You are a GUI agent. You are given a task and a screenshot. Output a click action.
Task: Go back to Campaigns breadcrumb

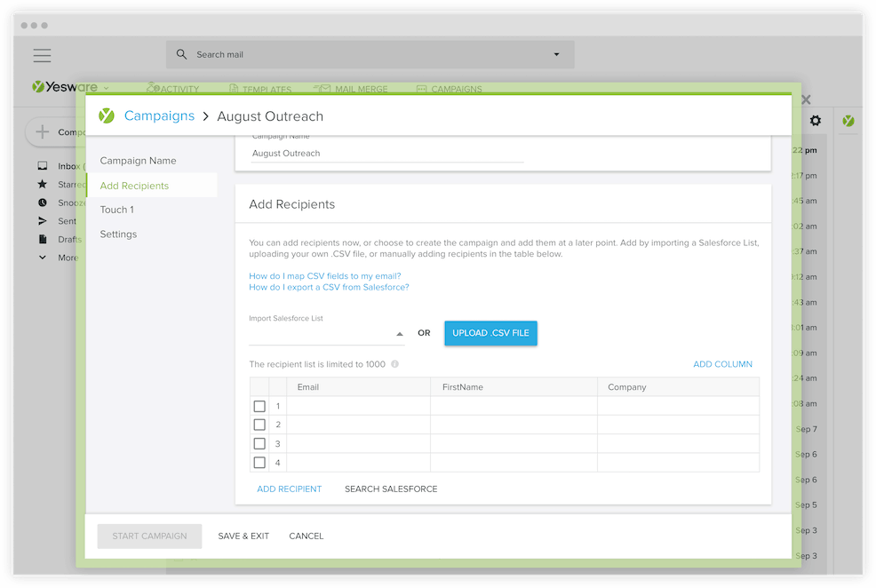(159, 115)
